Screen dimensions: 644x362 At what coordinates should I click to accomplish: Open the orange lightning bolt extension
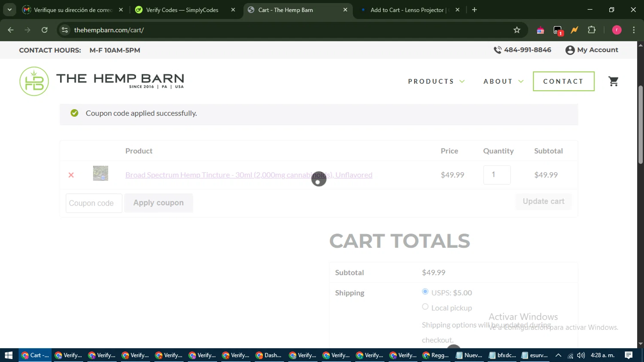tap(574, 30)
